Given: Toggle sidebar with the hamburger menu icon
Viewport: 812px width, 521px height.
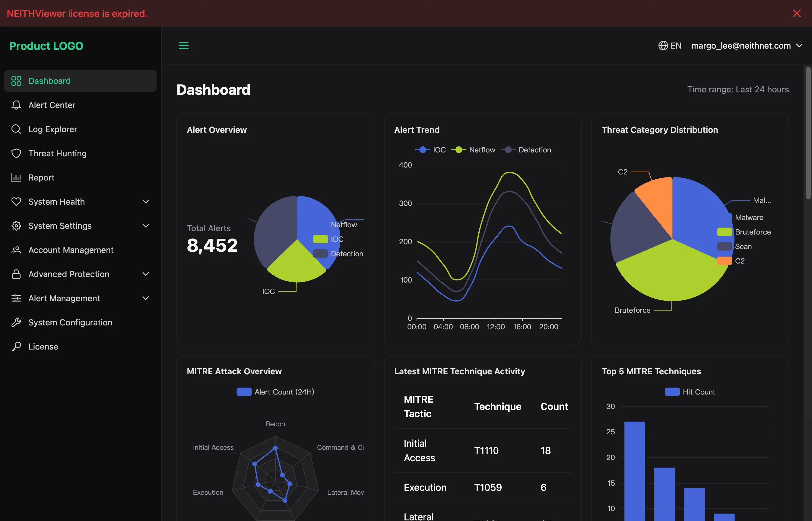Looking at the screenshot, I should 184,45.
